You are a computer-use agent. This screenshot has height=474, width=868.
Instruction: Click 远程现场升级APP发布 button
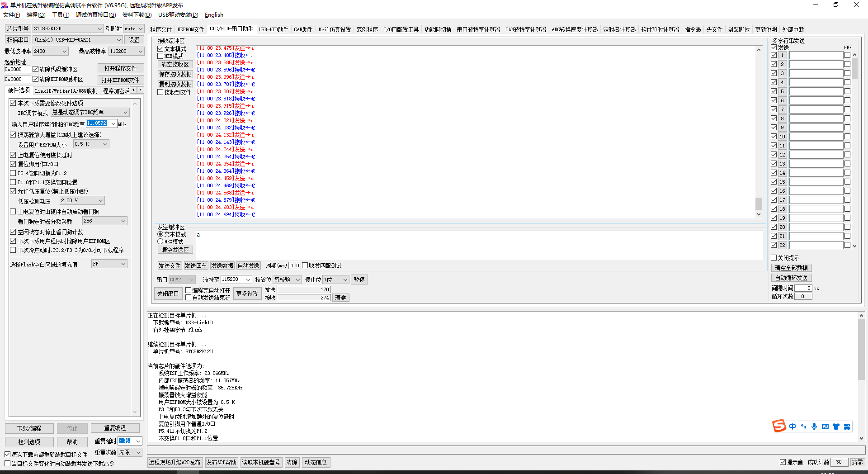pyautogui.click(x=175, y=462)
